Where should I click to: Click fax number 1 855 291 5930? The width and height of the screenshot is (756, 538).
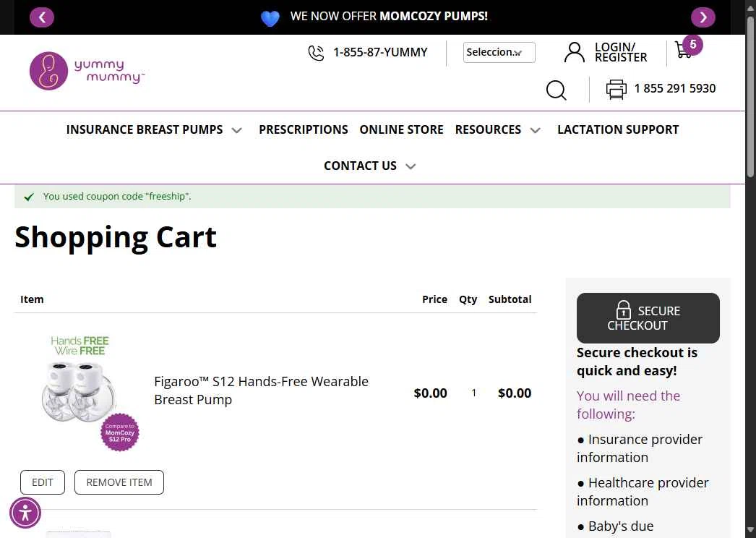(674, 88)
